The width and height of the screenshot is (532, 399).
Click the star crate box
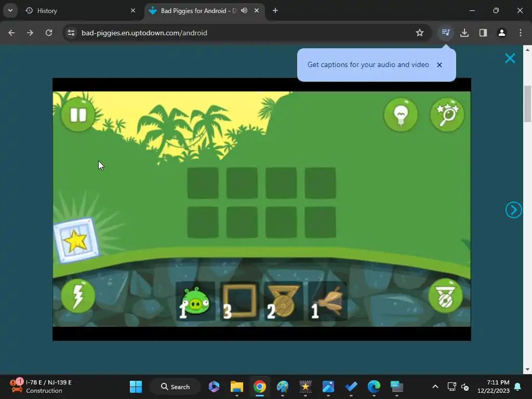[76, 240]
